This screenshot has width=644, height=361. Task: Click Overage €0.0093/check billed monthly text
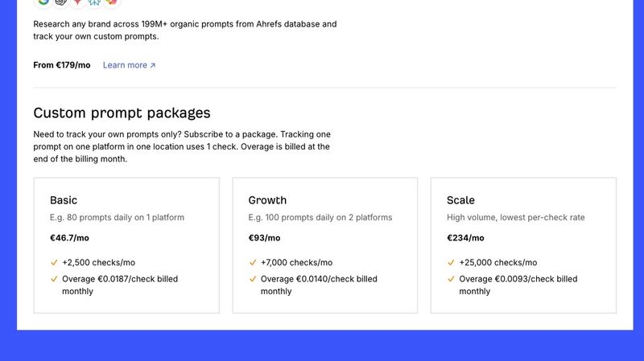coord(518,285)
